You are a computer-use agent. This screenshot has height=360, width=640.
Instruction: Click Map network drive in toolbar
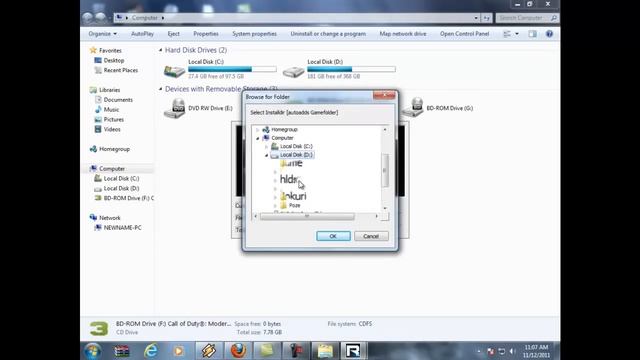(403, 34)
